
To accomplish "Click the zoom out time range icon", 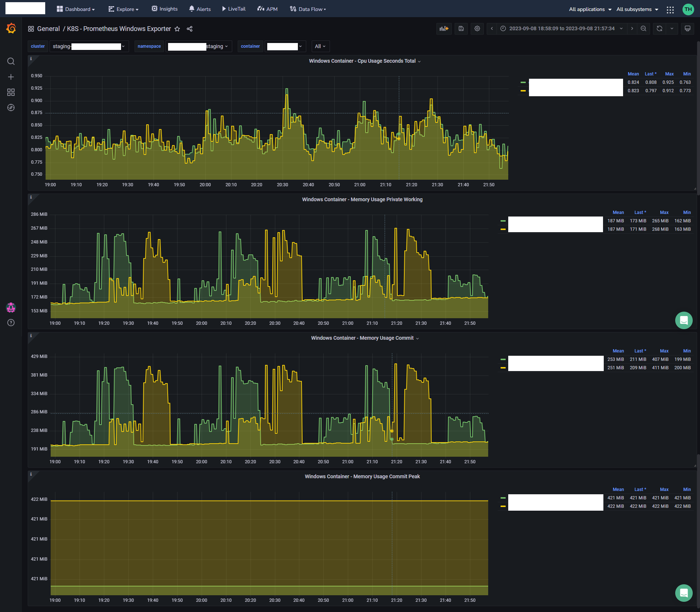I will coord(643,28).
